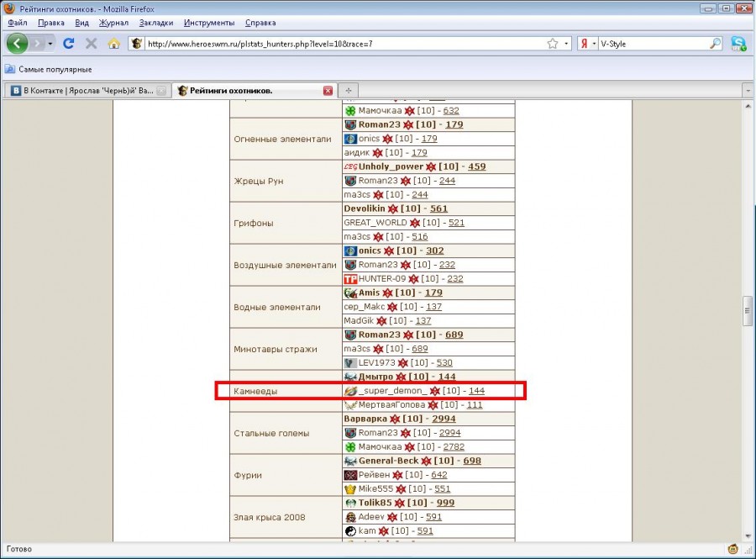Open the back history dropdown arrow

pyautogui.click(x=50, y=43)
